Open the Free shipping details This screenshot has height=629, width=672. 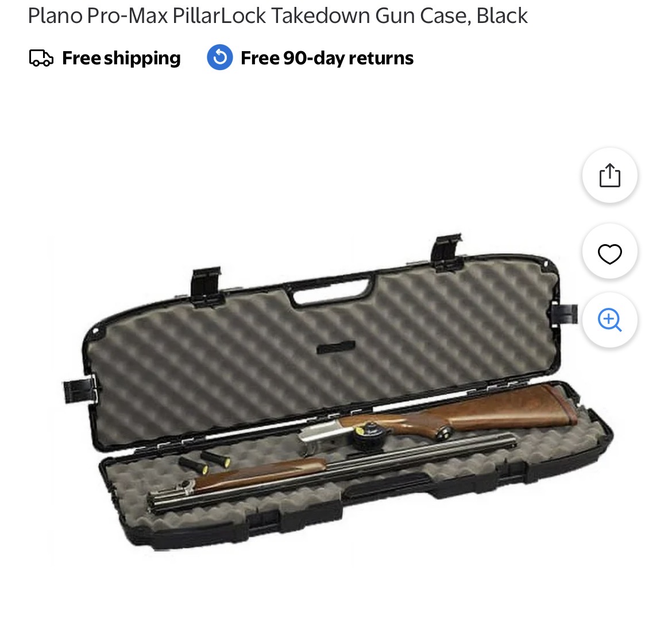click(x=121, y=58)
